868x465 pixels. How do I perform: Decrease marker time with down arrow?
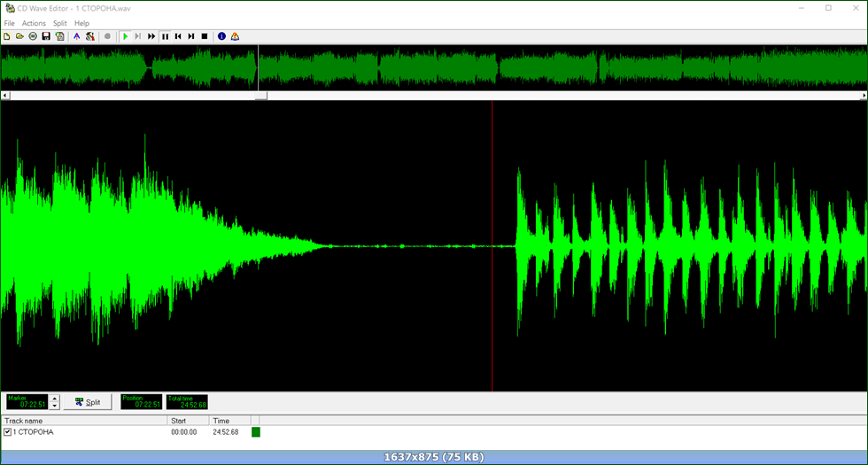54,406
